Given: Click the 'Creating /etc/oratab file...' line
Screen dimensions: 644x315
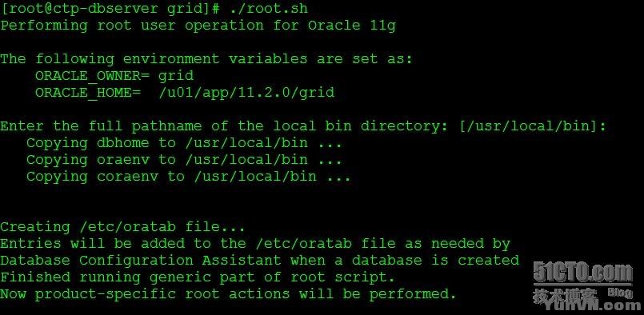Looking at the screenshot, I should point(122,227).
